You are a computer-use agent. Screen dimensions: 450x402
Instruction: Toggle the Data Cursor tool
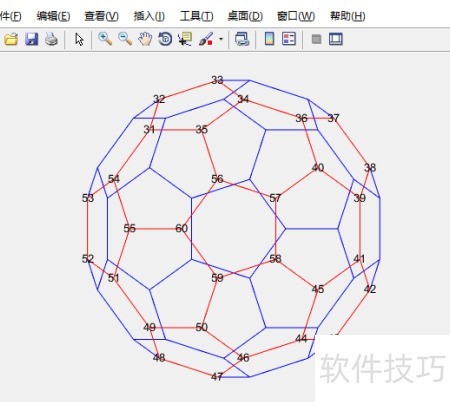tap(185, 39)
